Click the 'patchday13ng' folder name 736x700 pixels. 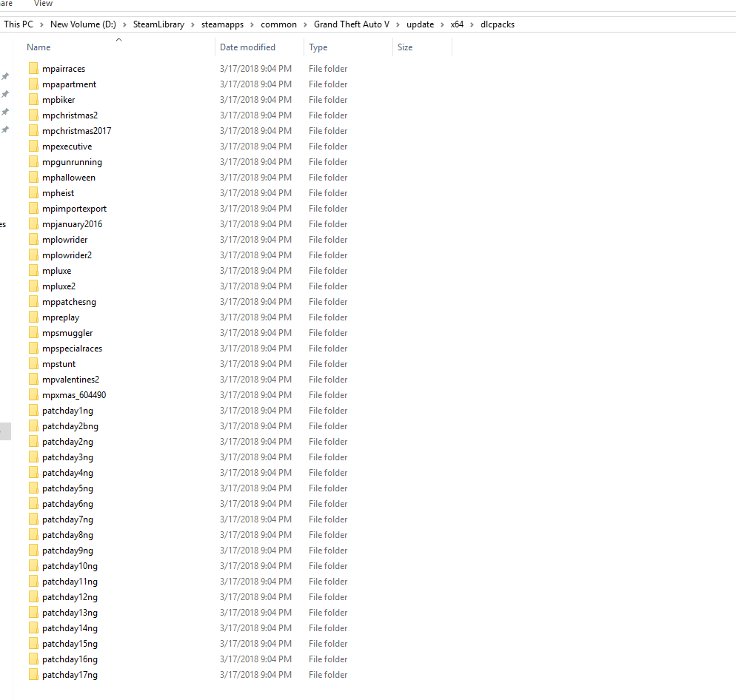point(70,613)
